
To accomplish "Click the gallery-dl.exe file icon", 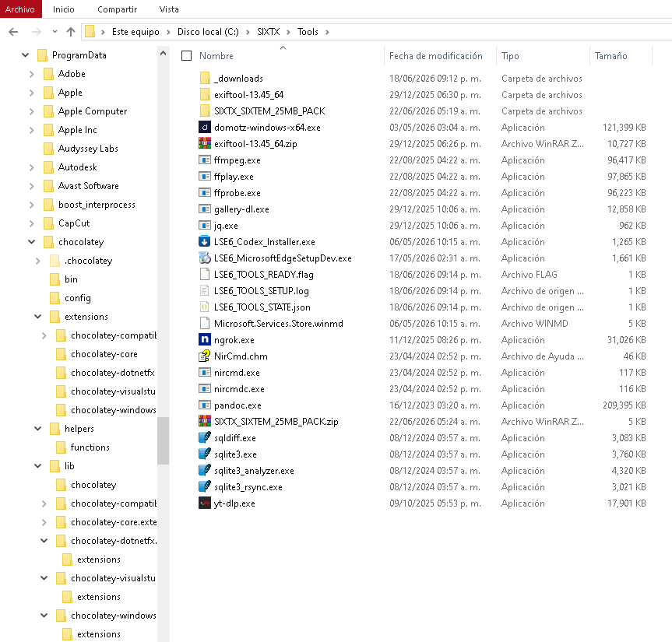I will click(x=205, y=209).
